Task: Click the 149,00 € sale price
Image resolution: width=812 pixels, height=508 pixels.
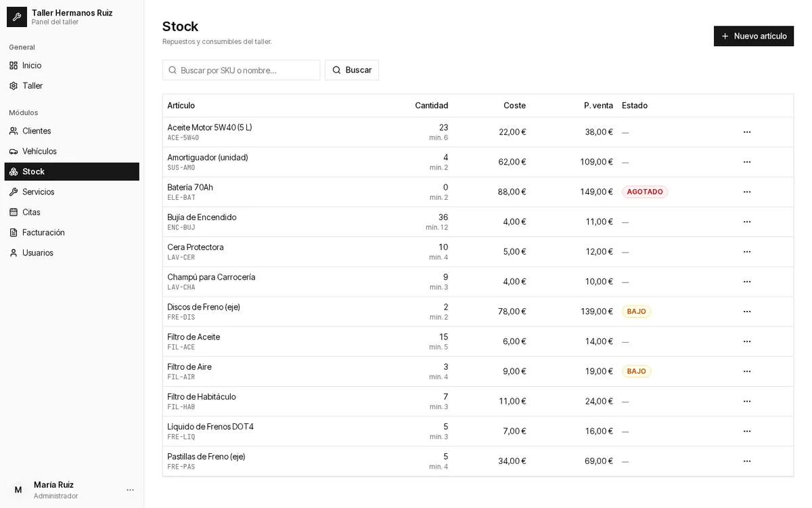Action: click(596, 192)
